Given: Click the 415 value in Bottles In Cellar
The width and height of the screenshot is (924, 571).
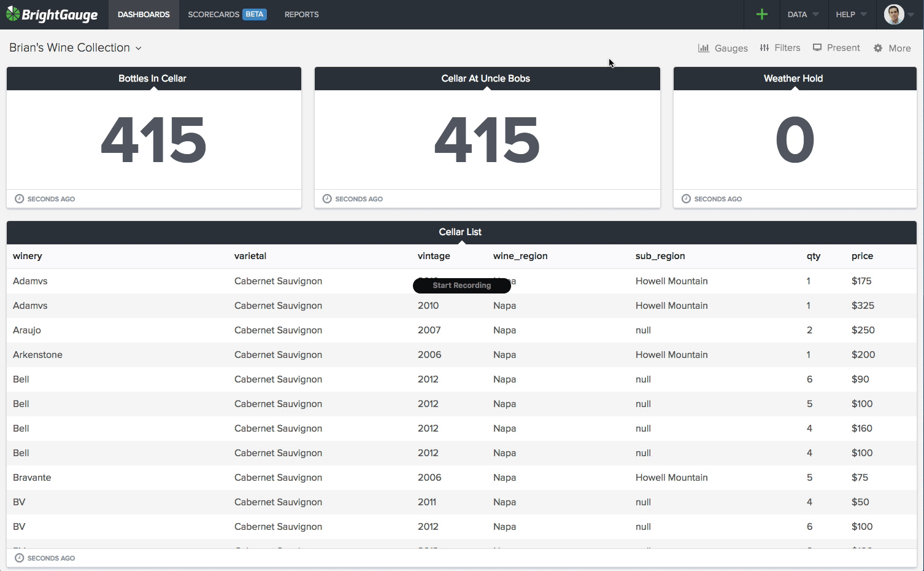Looking at the screenshot, I should 153,141.
